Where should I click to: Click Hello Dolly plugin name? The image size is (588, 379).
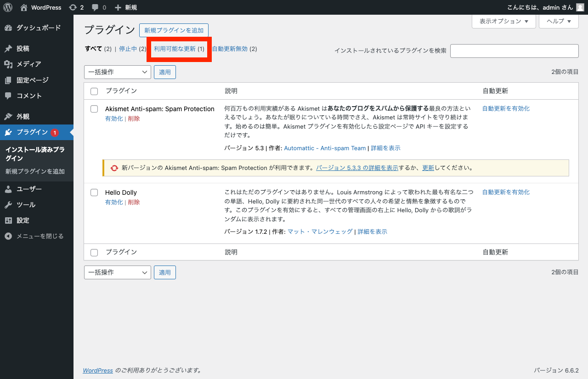[121, 192]
